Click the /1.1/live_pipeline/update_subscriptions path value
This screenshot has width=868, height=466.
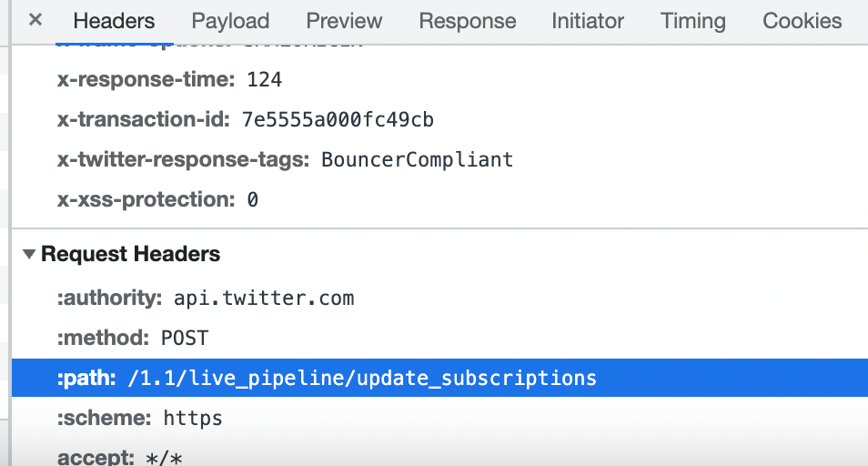point(362,379)
